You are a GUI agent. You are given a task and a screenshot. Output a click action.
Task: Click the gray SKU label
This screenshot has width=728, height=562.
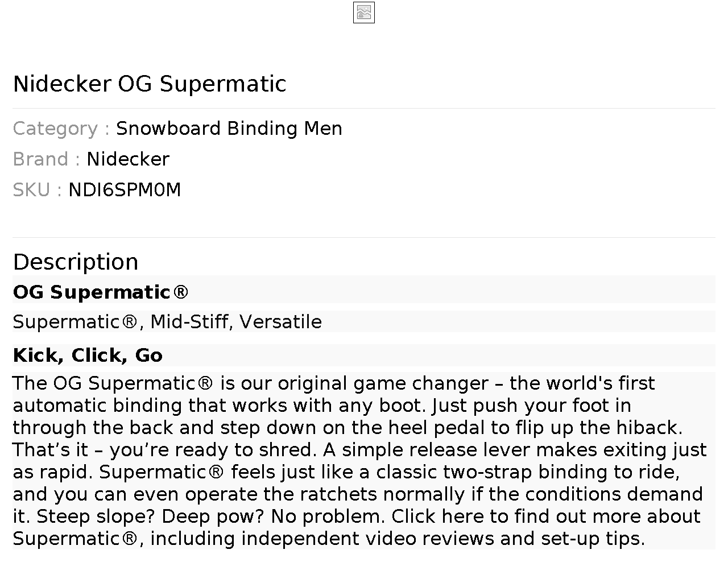coord(31,190)
